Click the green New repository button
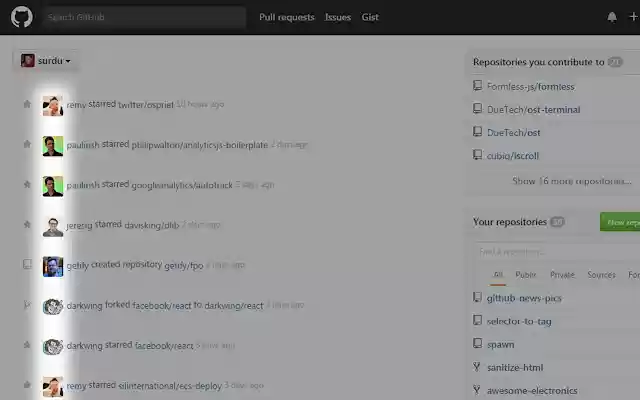 click(620, 222)
